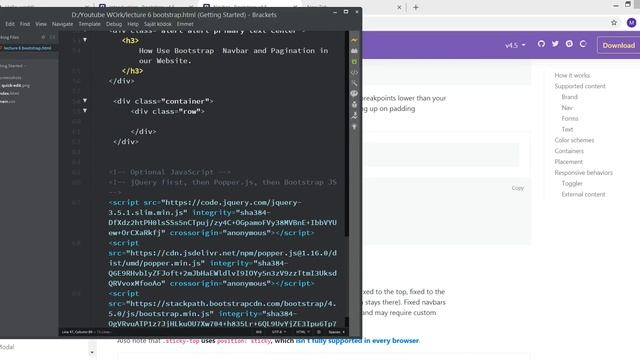Image resolution: width=640 pixels, height=360 pixels.
Task: Go to Containers section link
Action: pos(569,151)
